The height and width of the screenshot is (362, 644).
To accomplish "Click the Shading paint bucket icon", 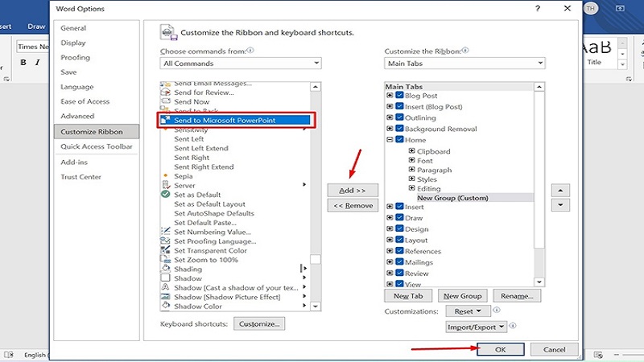I will point(166,269).
